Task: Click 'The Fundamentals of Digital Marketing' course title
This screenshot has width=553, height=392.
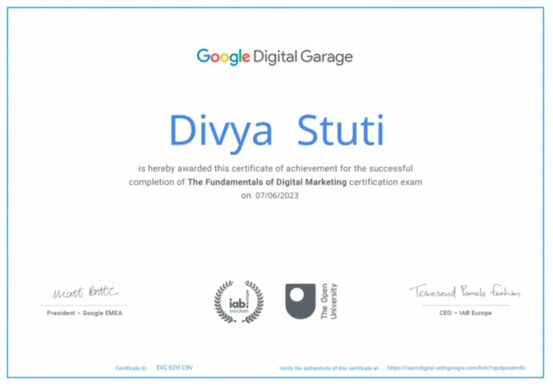Action: (267, 183)
